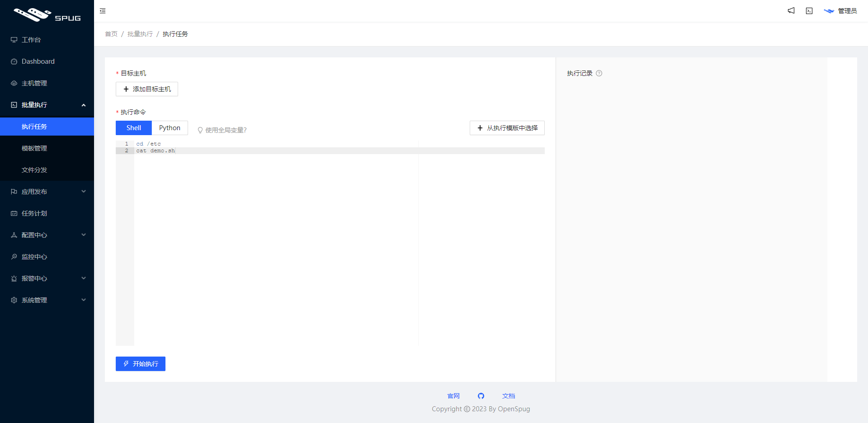Click the 管理员 user avatar icon

(829, 11)
